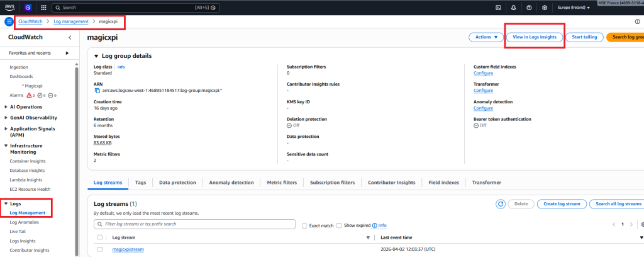The image size is (644, 257).
Task: Open the Europe (Ireland) region selector
Action: click(x=574, y=8)
